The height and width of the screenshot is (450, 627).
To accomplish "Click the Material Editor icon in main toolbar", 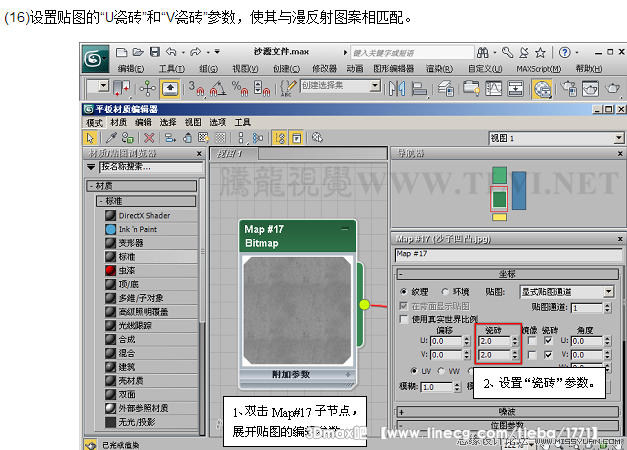I will 542,89.
